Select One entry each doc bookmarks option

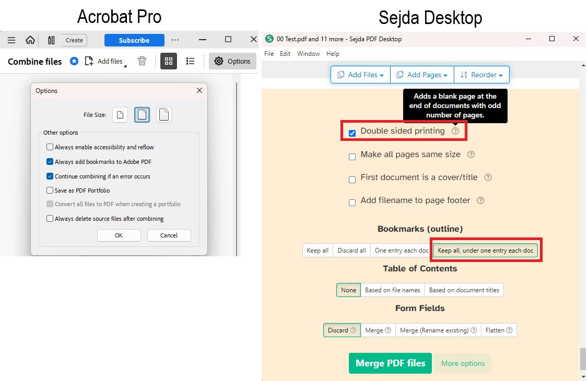click(x=402, y=250)
